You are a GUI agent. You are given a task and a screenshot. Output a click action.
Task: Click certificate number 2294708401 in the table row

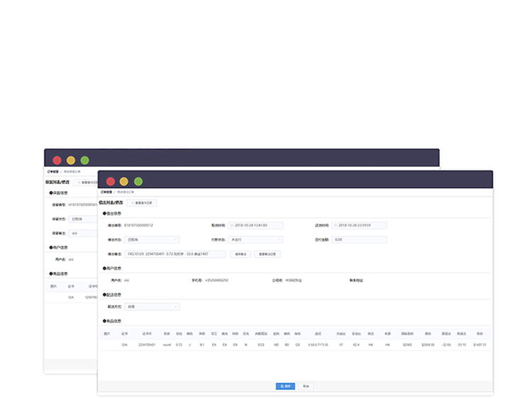point(147,345)
